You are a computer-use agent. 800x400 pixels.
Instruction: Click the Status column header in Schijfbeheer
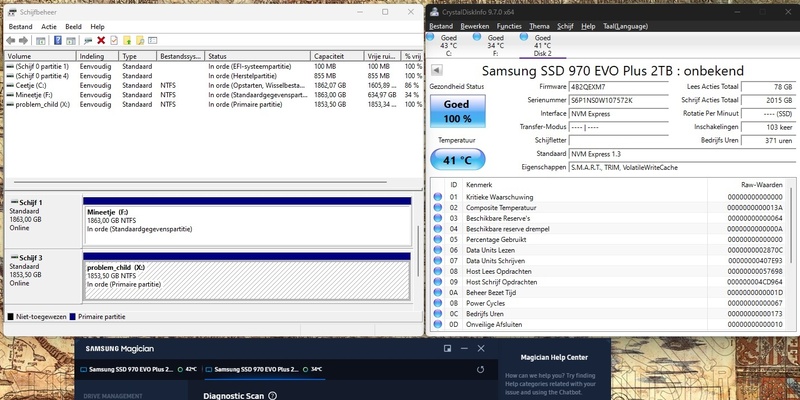coord(258,56)
